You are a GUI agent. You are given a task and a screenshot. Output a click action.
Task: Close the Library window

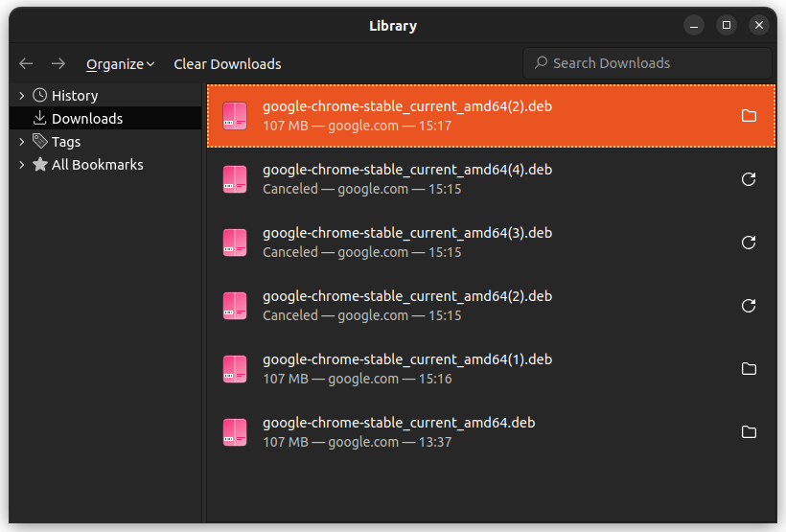point(759,25)
